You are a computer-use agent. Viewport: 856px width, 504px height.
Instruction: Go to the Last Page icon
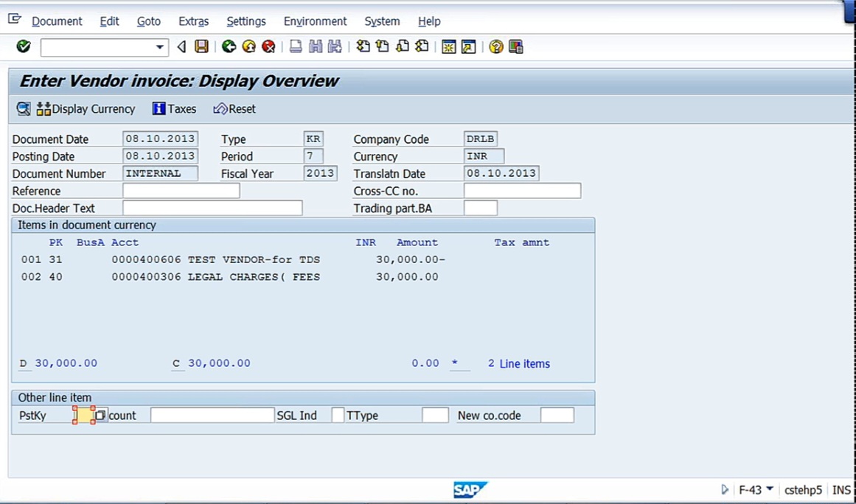tap(422, 46)
